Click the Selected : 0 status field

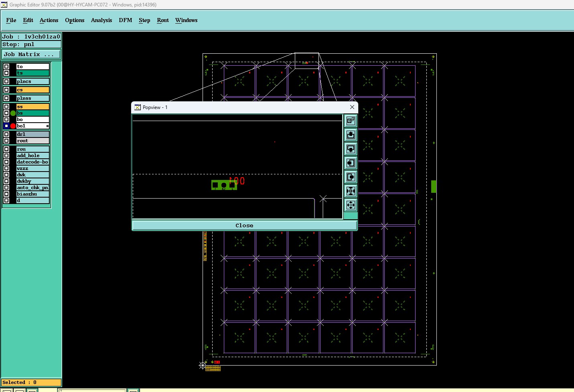[32, 382]
